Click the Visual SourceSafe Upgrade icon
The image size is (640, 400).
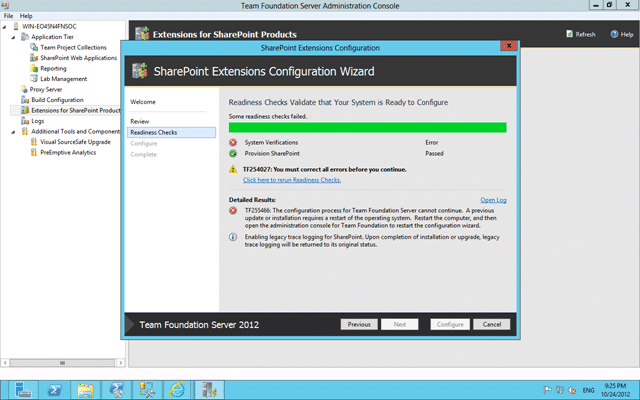coord(34,142)
